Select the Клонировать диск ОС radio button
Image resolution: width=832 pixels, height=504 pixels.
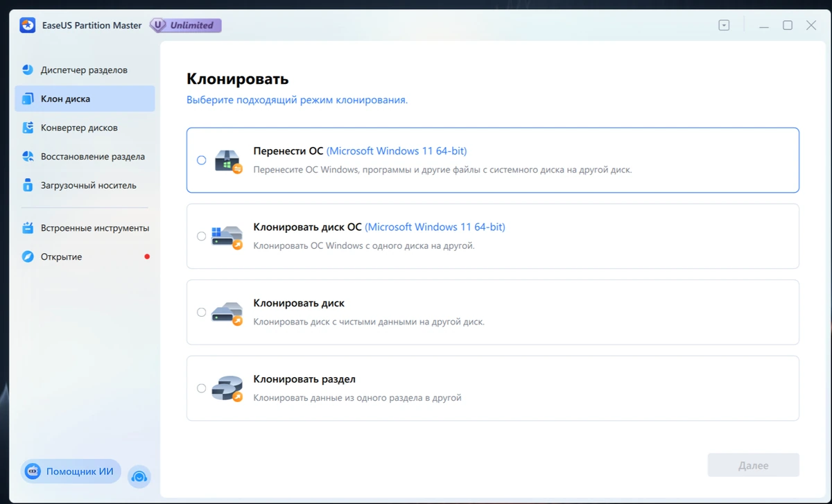201,236
